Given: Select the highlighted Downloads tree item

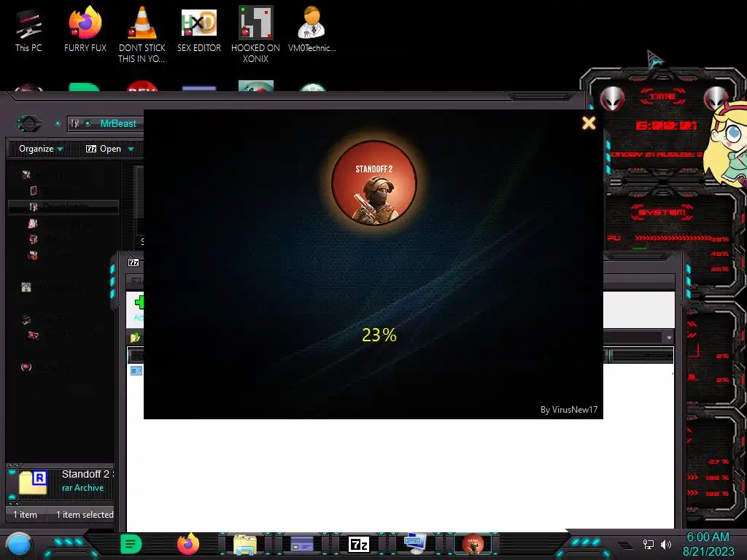Looking at the screenshot, I should point(63,206).
